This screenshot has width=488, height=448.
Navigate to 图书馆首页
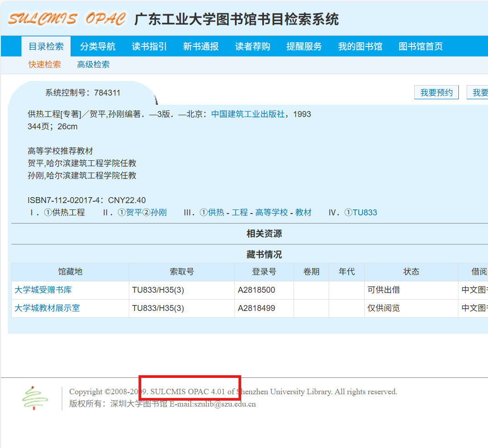pos(421,46)
